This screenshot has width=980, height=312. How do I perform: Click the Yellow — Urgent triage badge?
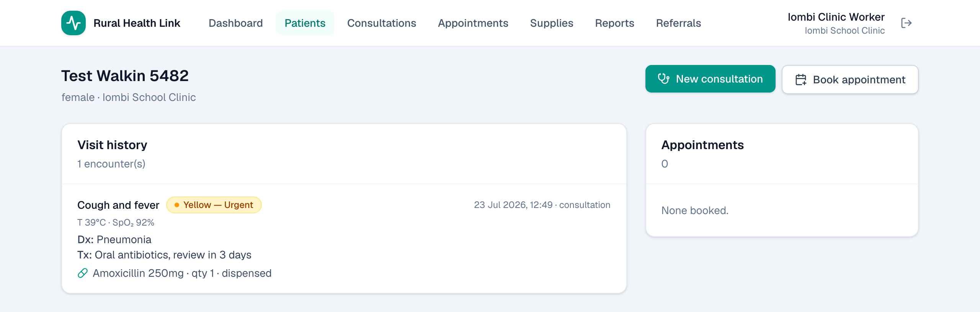[x=214, y=205]
